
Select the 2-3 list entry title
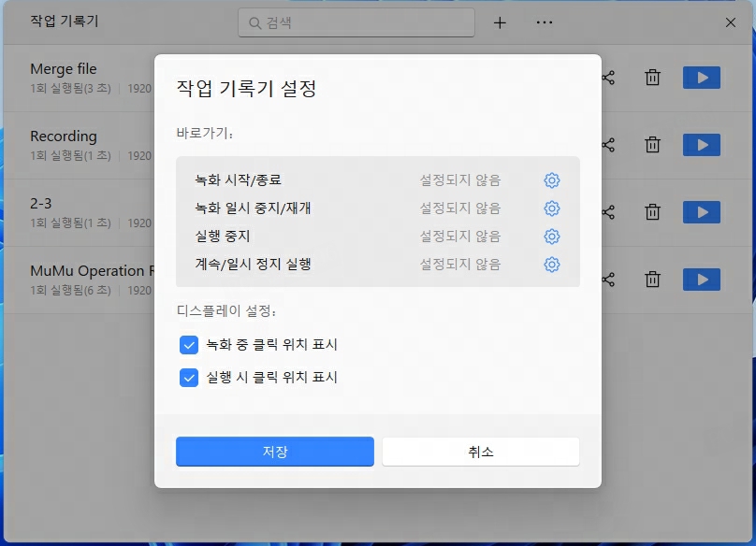(41, 204)
